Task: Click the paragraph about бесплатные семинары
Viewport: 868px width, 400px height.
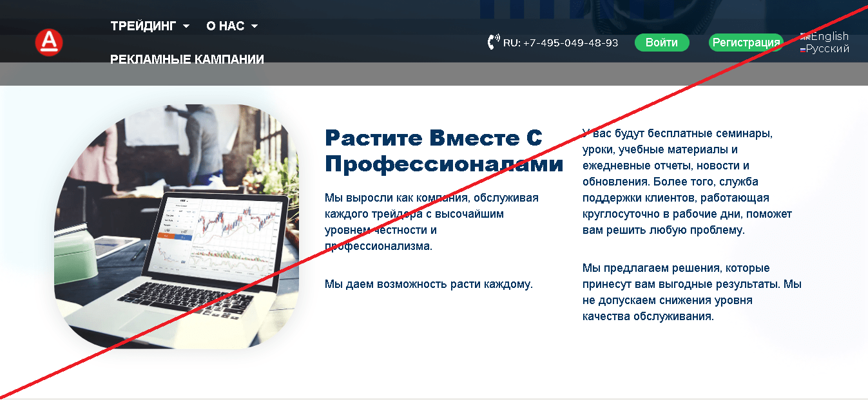Action: [687, 182]
